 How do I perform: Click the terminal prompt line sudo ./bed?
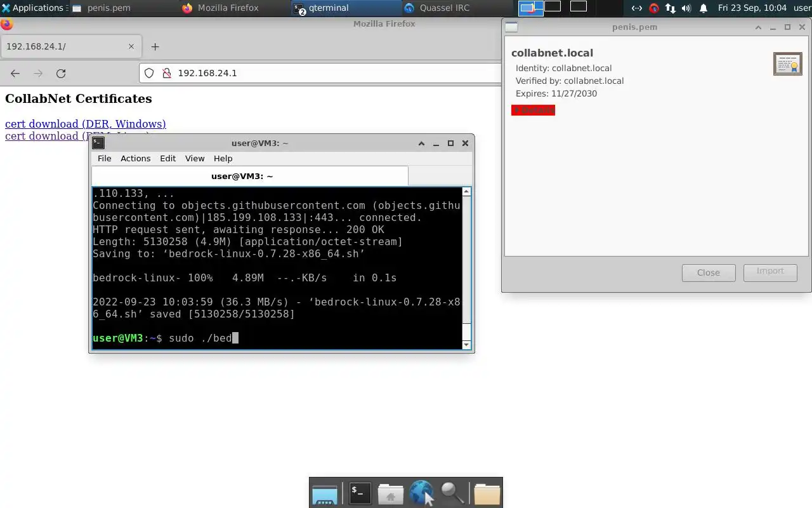click(x=166, y=338)
